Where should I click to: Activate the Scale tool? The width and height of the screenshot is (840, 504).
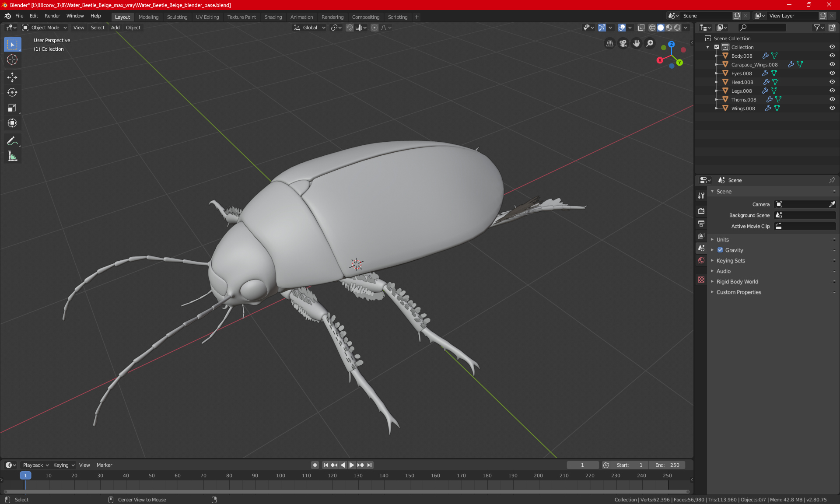coord(12,108)
